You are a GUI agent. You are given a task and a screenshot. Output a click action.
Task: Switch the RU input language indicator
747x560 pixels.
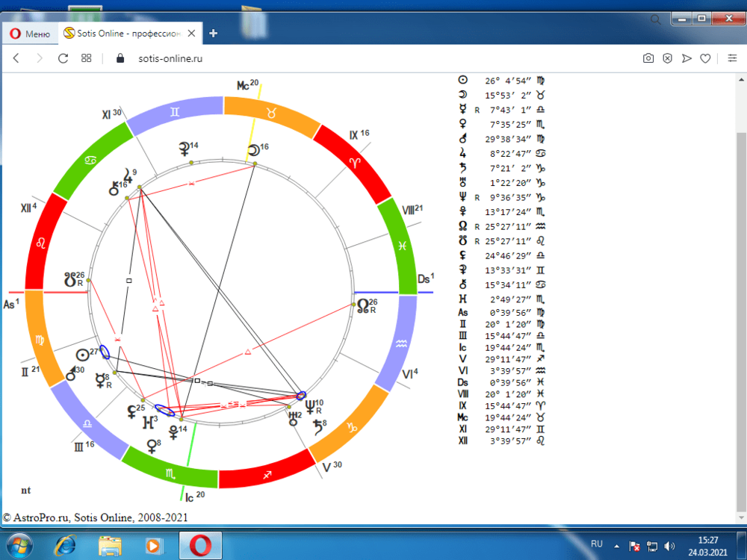pos(596,544)
